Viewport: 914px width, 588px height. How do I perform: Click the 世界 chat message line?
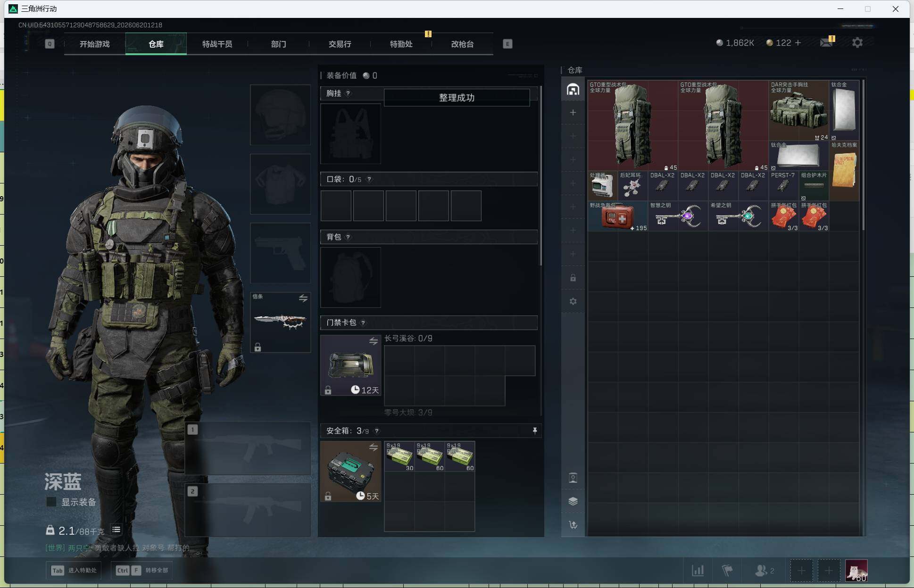tap(117, 548)
